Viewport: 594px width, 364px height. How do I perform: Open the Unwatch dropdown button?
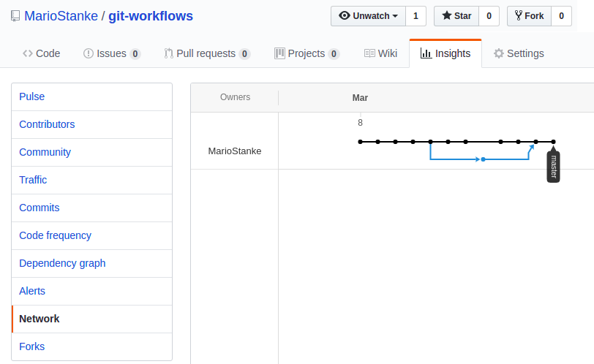pos(368,16)
